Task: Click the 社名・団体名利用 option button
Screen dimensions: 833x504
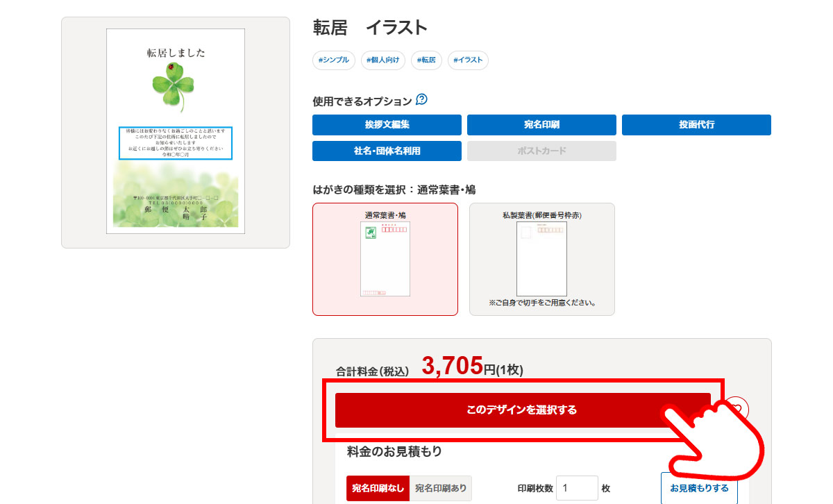Action: point(387,151)
